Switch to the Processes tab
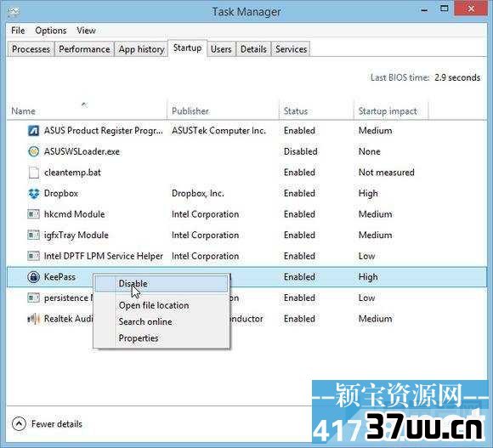The height and width of the screenshot is (448, 493). coord(31,49)
